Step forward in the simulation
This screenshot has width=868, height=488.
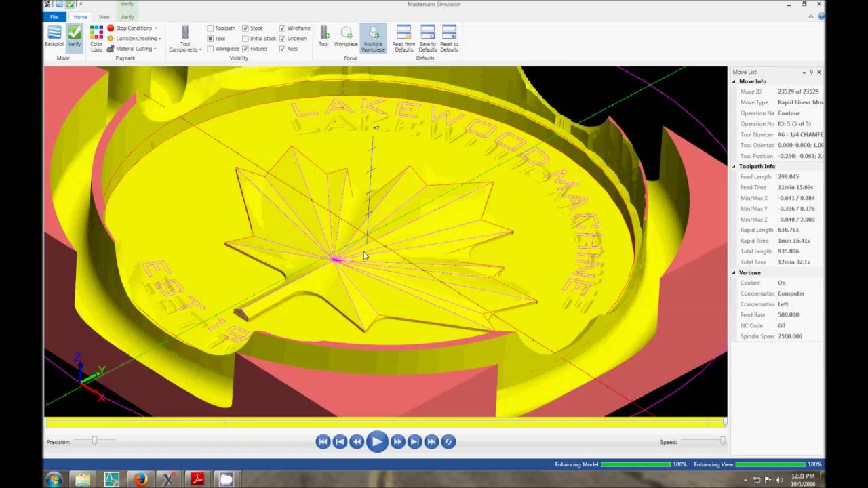pyautogui.click(x=397, y=441)
